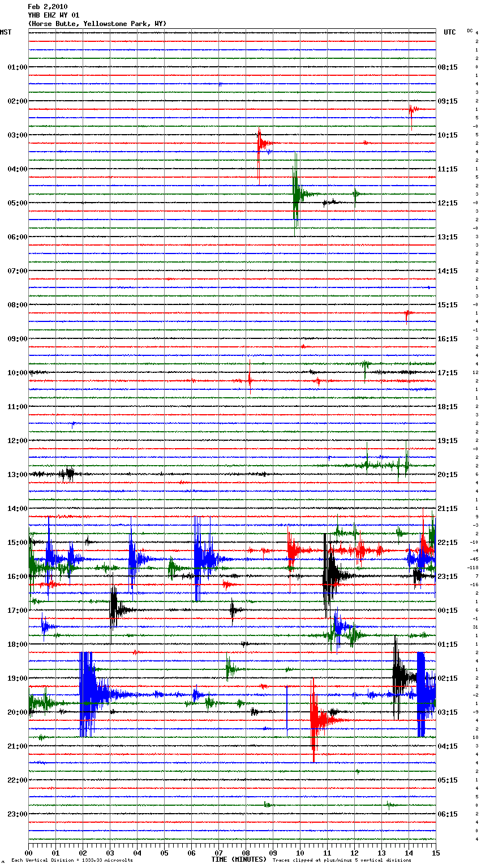
Task: Click the station code 'YHB EHZ WY 01'
Action: (x=54, y=15)
